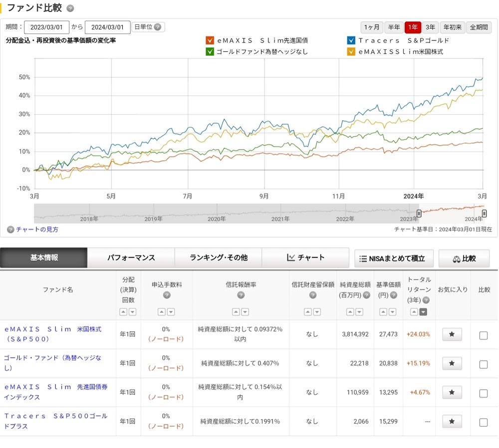Sort 純資産総額 descending arrow
The image size is (499, 448).
(359, 312)
